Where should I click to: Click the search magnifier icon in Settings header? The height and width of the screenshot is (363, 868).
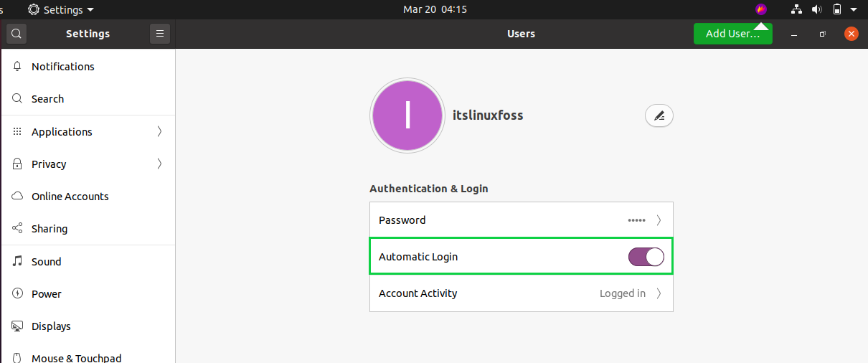tap(16, 34)
